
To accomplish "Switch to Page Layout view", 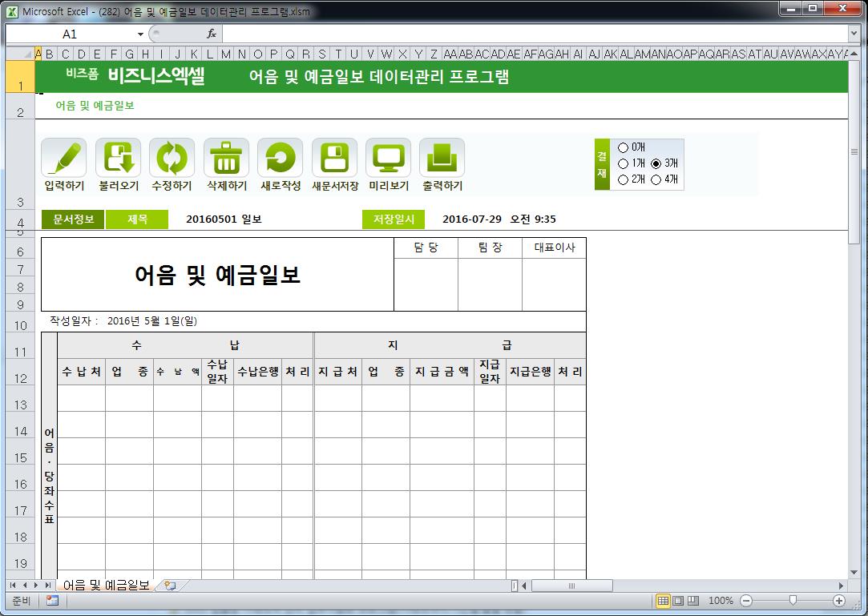I will click(x=678, y=600).
